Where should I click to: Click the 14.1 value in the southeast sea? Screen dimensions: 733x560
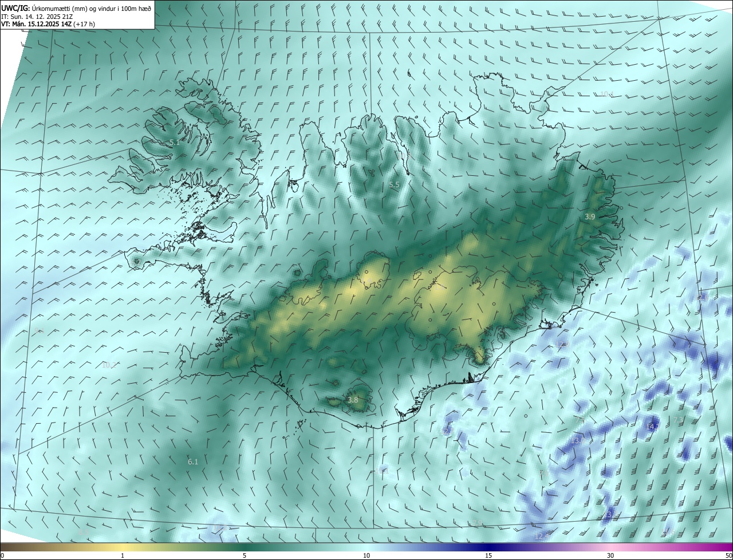click(652, 427)
